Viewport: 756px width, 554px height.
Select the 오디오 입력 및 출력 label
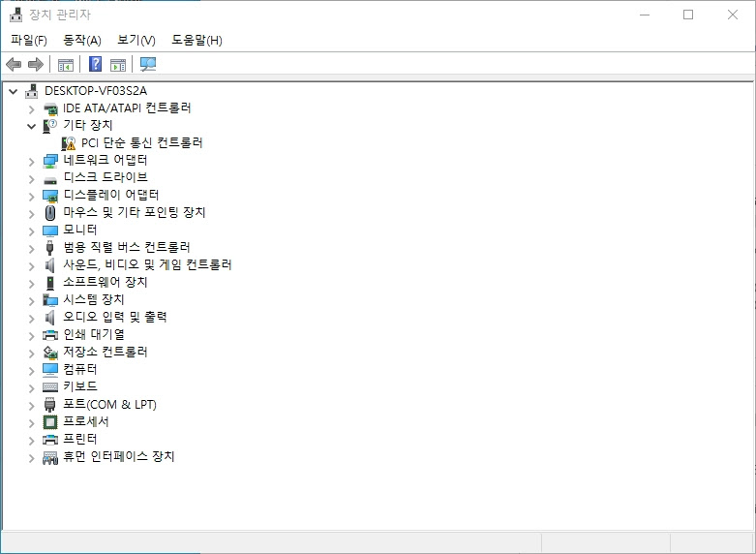point(115,317)
